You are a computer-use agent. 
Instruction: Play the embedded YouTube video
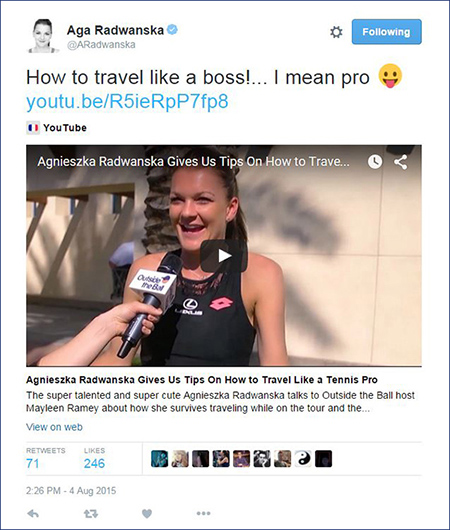(223, 256)
